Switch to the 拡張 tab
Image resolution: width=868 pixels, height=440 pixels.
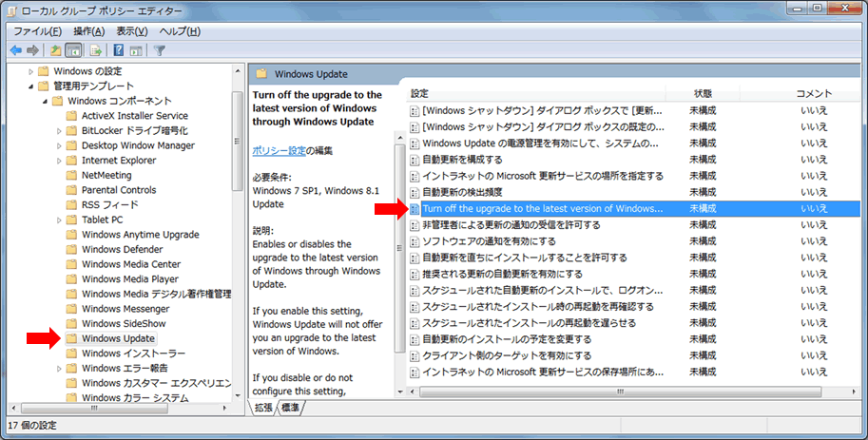(263, 408)
